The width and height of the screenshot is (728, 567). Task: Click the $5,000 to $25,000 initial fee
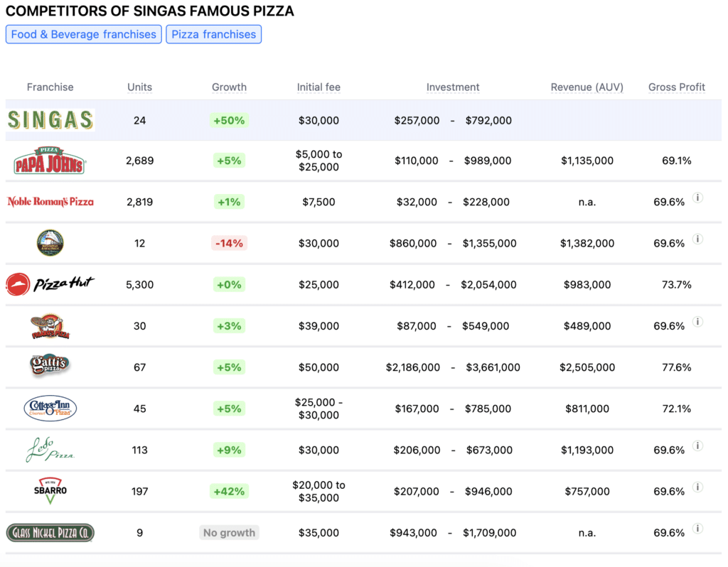[x=318, y=161]
